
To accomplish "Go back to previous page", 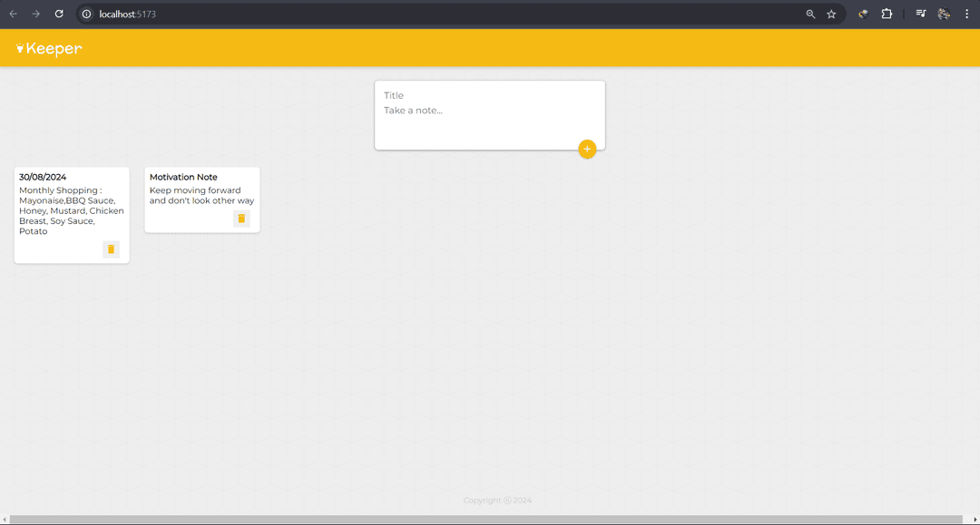I will [x=13, y=14].
